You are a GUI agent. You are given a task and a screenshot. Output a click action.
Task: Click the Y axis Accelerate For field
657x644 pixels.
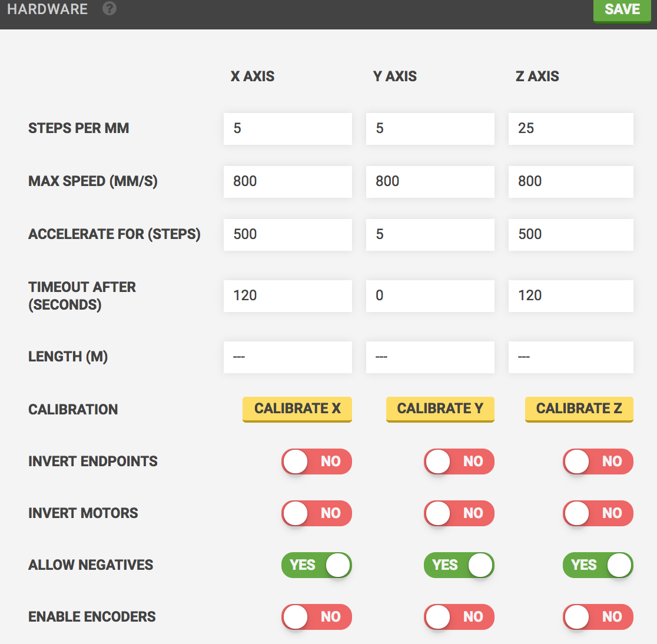[x=430, y=234]
